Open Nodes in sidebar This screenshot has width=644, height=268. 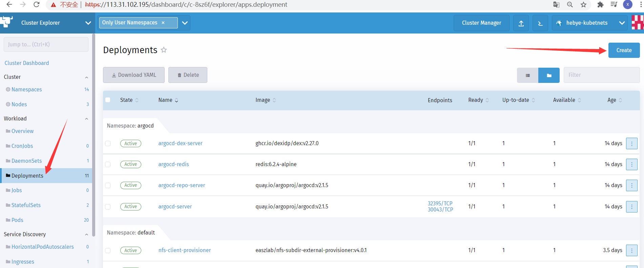[19, 104]
